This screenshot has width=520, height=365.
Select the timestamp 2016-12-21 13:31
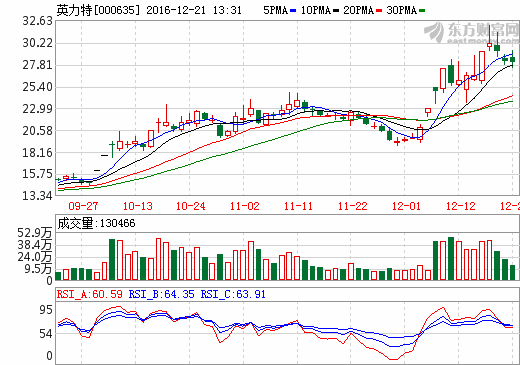(x=194, y=10)
